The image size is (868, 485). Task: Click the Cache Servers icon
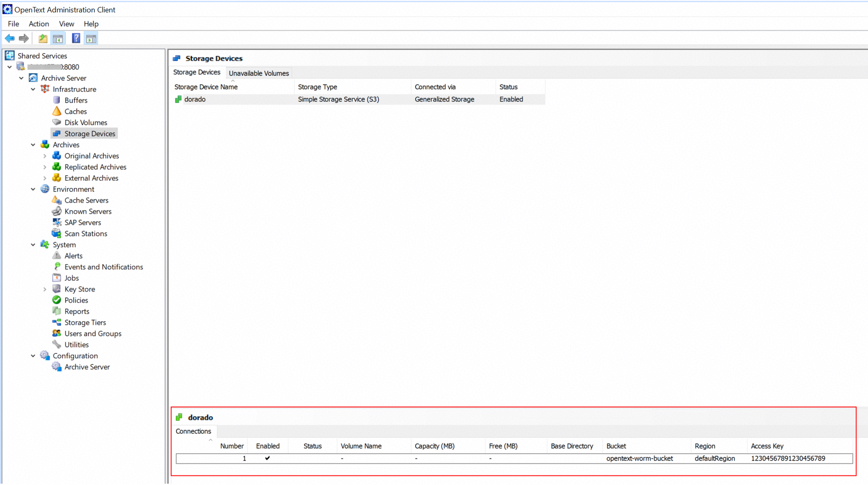[x=57, y=200]
